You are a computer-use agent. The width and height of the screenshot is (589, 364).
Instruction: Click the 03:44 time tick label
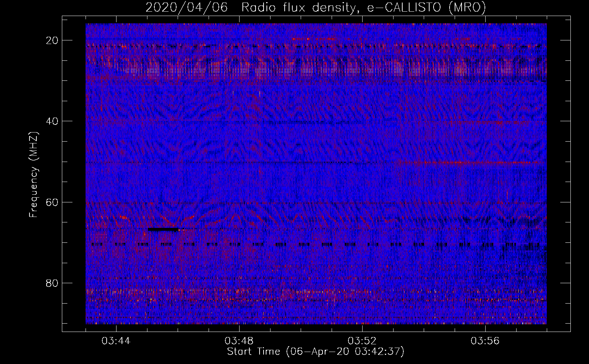[116, 341]
